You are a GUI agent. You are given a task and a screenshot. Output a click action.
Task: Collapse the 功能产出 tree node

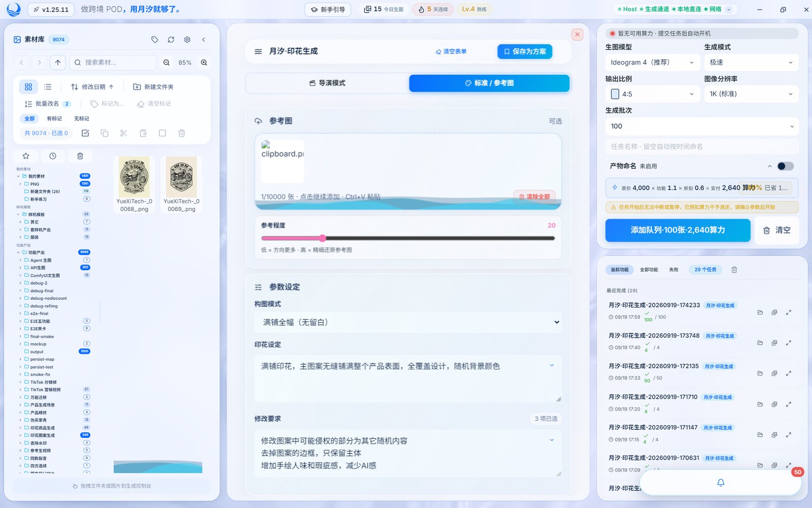click(18, 252)
